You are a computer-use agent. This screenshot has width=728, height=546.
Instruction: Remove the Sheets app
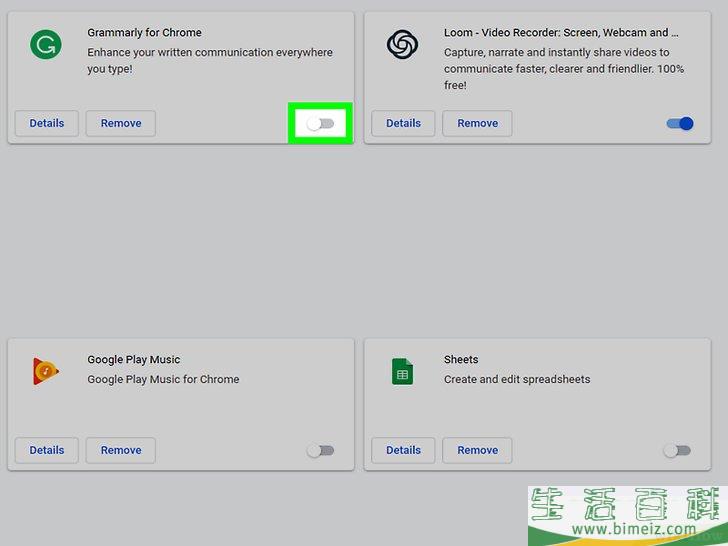click(477, 450)
